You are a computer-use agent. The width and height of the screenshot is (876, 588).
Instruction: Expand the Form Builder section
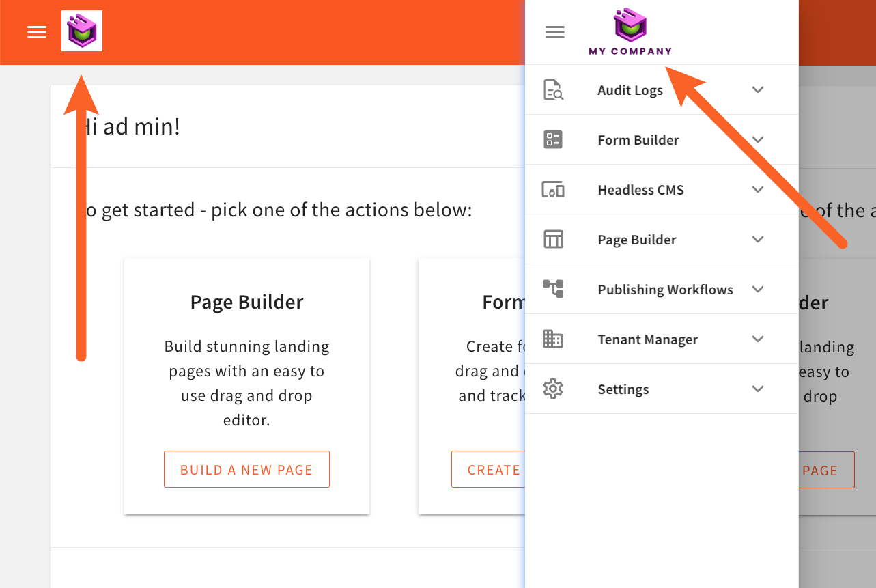tap(757, 139)
